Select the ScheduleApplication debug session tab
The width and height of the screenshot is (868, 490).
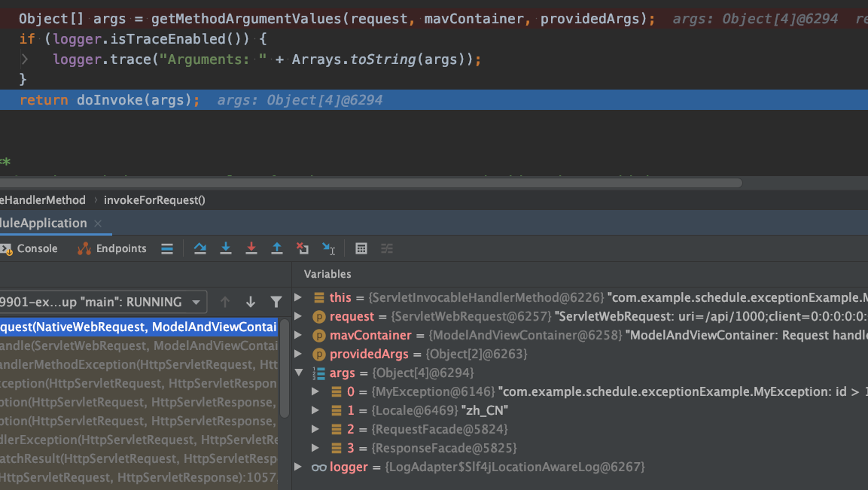44,223
